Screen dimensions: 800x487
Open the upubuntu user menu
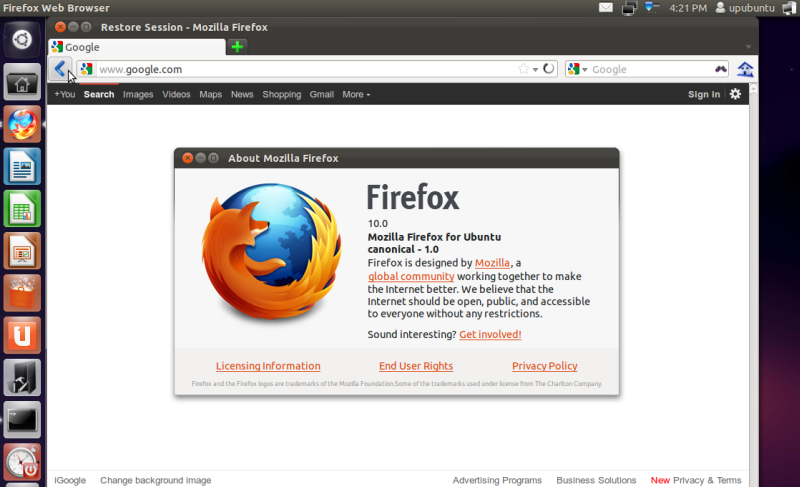pyautogui.click(x=745, y=8)
